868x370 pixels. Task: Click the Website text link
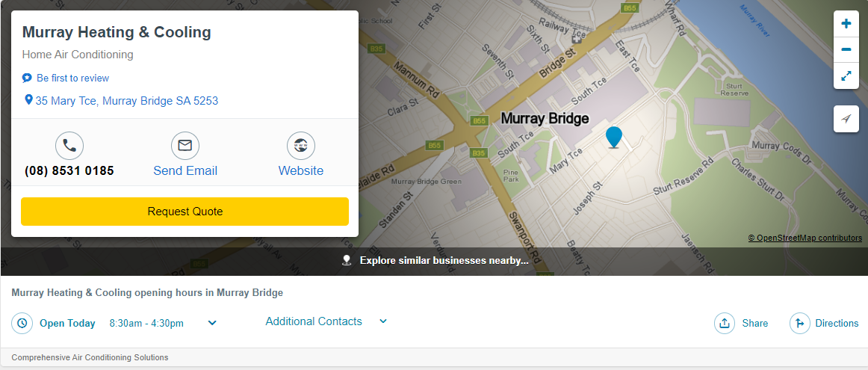[x=301, y=171]
